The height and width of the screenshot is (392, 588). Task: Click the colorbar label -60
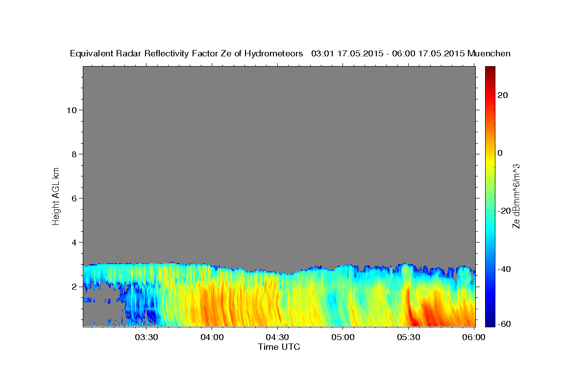(503, 324)
